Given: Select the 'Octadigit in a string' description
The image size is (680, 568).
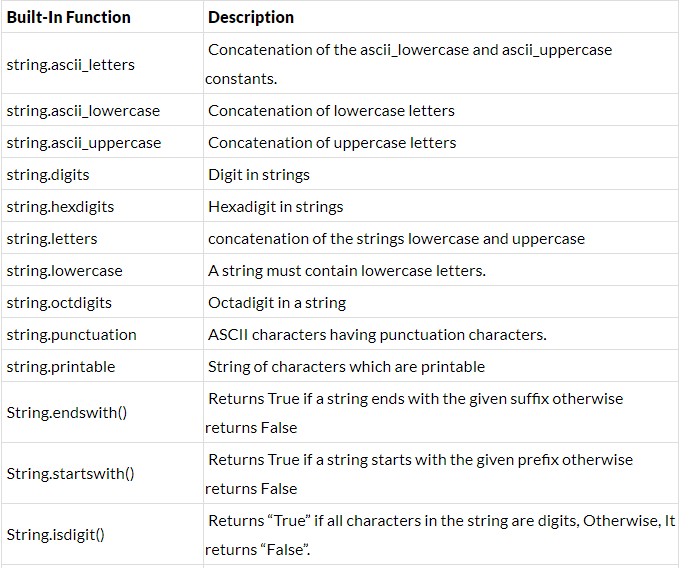Looking at the screenshot, I should (277, 303).
